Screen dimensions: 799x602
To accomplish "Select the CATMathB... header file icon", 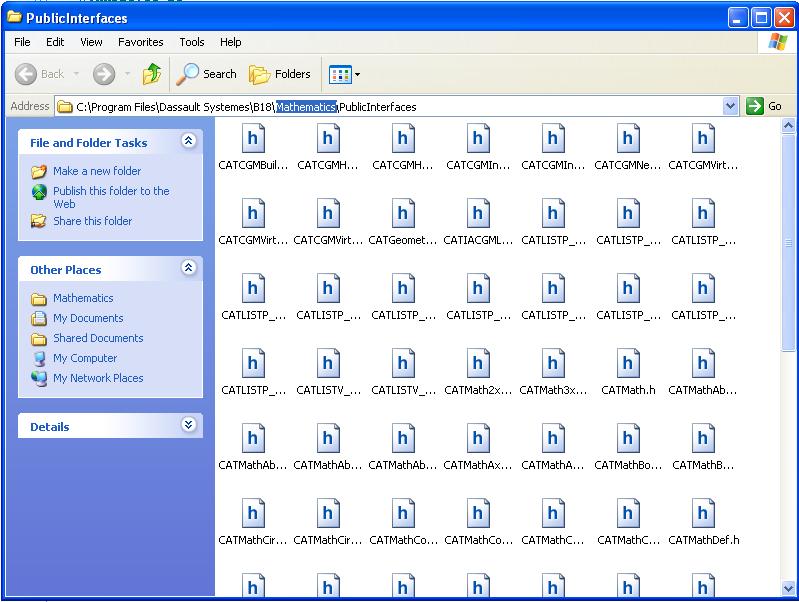I will click(703, 438).
